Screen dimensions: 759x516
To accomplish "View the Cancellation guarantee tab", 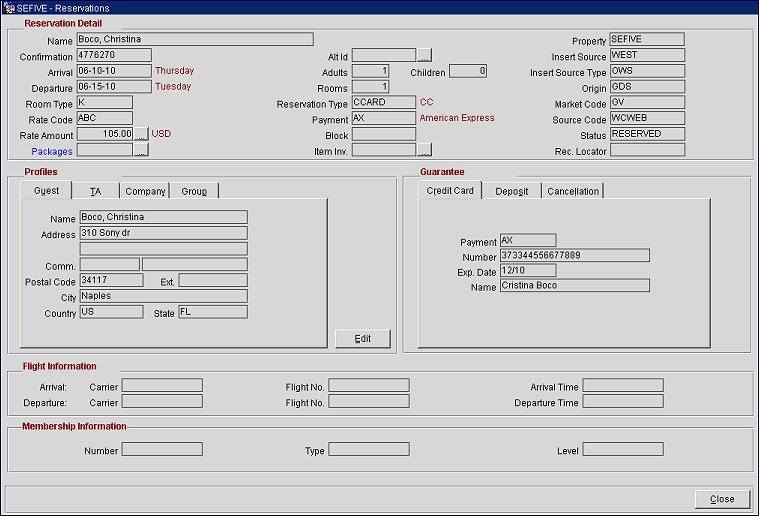I will point(573,191).
